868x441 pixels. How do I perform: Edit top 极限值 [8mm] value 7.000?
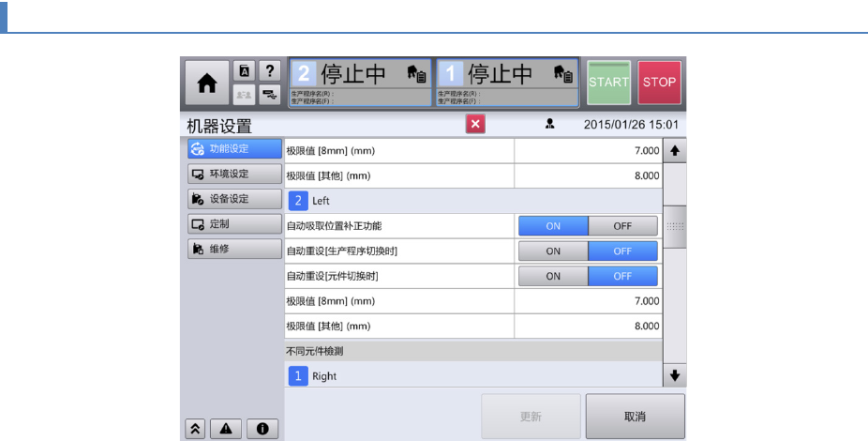click(588, 151)
